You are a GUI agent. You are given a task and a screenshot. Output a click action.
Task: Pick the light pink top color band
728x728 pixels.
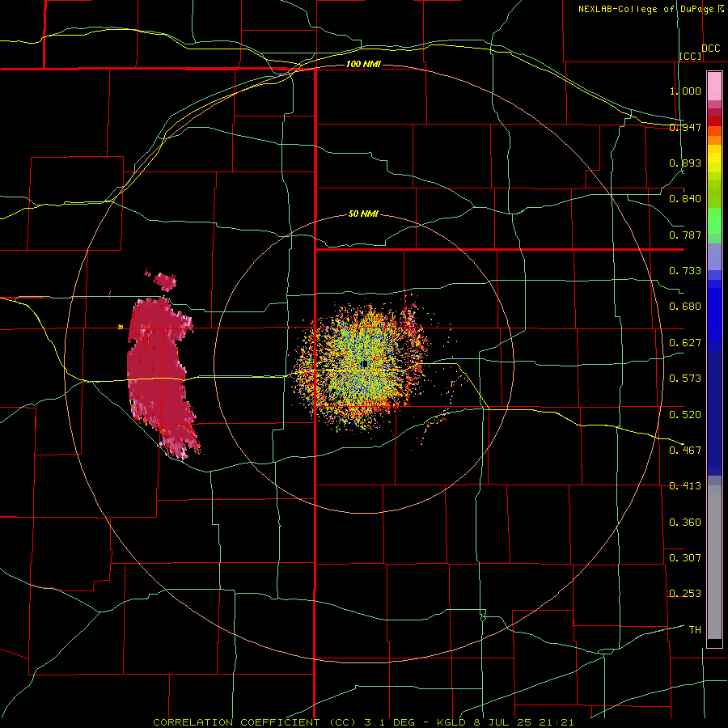tap(714, 86)
